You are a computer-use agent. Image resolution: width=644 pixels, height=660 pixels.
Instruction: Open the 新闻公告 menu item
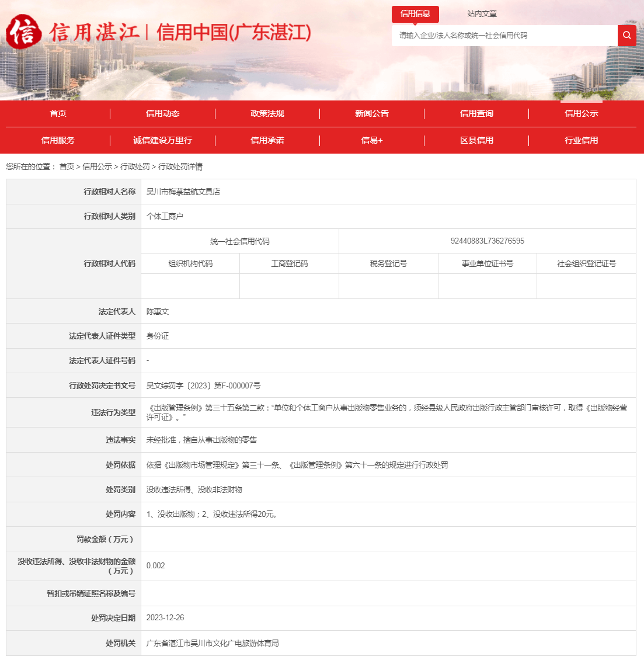click(372, 114)
